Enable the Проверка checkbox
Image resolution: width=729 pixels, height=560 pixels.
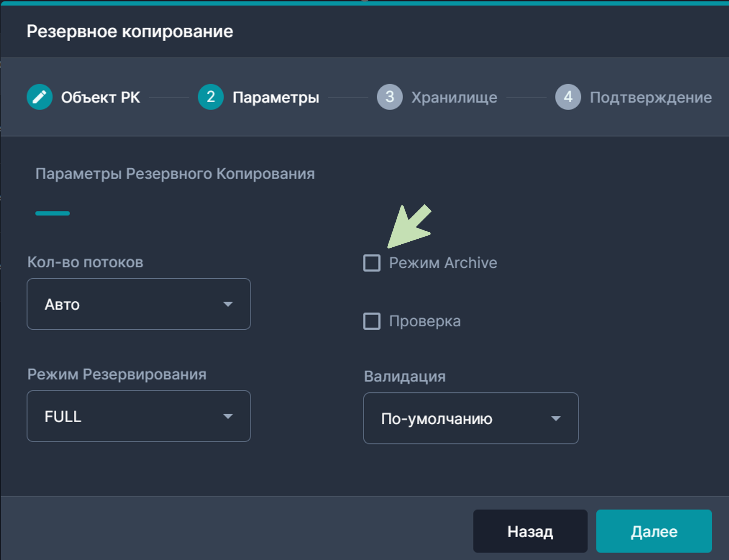(372, 321)
